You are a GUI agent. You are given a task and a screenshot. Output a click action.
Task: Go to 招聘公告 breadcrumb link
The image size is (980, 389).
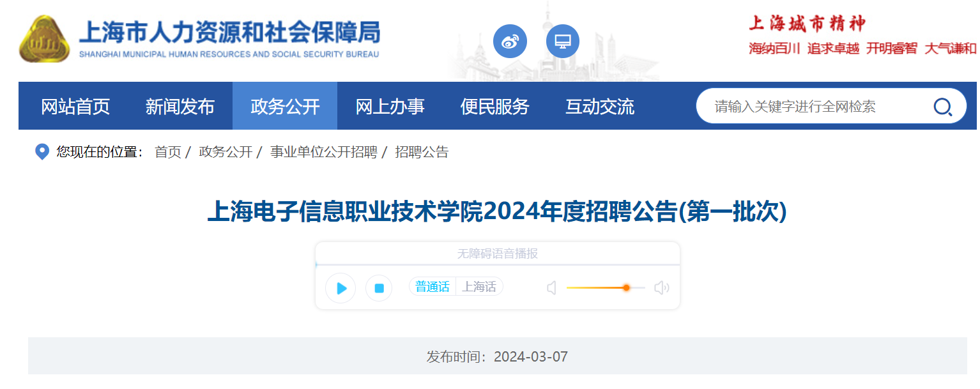422,152
